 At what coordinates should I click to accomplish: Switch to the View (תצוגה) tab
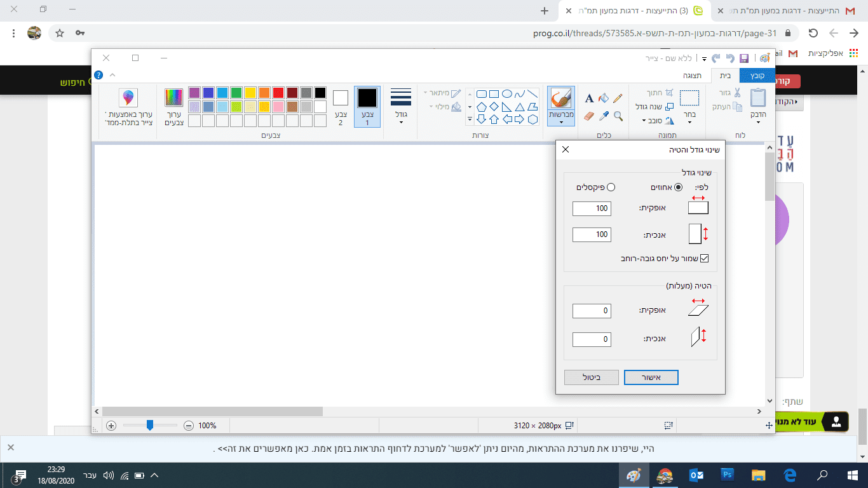click(692, 76)
